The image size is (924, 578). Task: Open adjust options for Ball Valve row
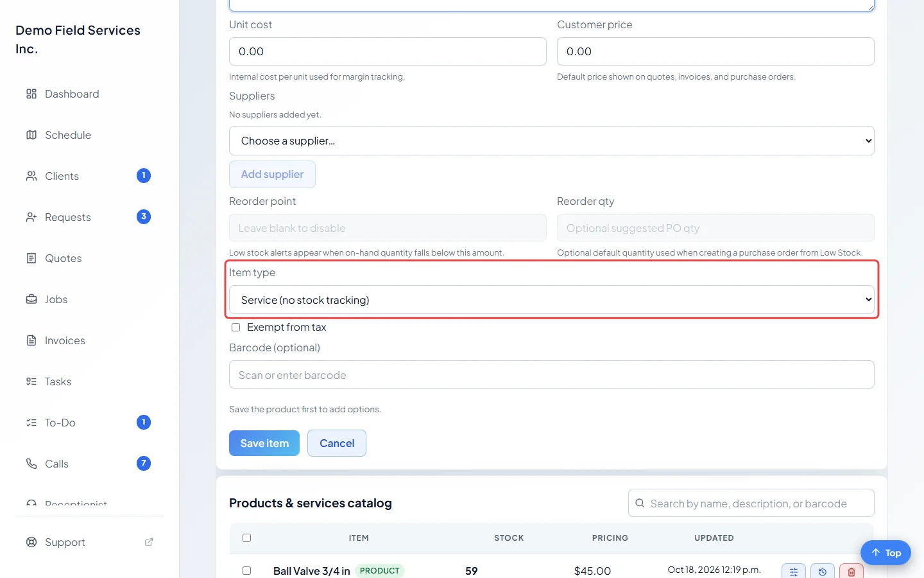[x=794, y=571]
